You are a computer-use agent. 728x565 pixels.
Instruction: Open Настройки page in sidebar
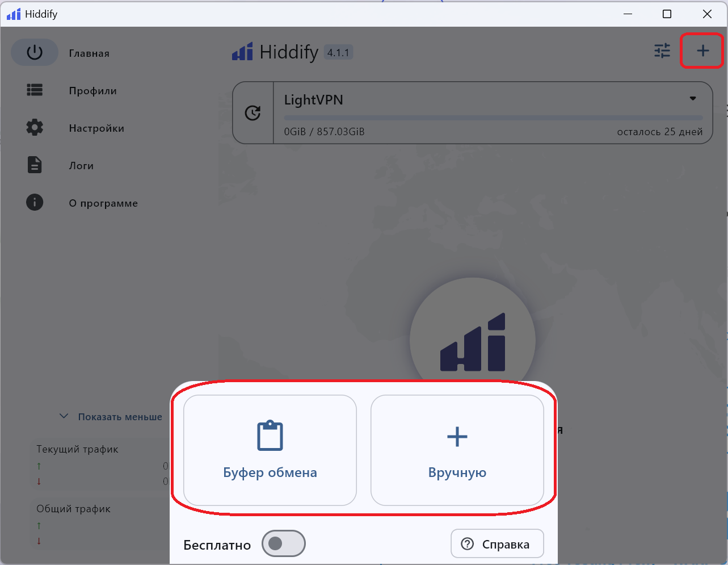(96, 128)
